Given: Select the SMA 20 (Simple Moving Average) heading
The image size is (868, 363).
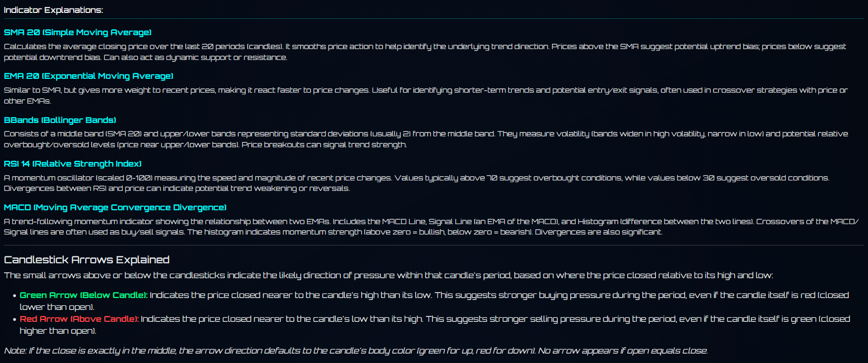Looking at the screenshot, I should (78, 32).
